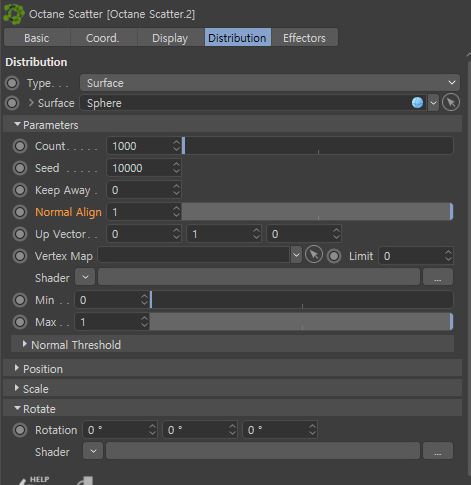Image resolution: width=471 pixels, height=485 pixels.
Task: Toggle the Count animation circle
Action: click(x=20, y=146)
